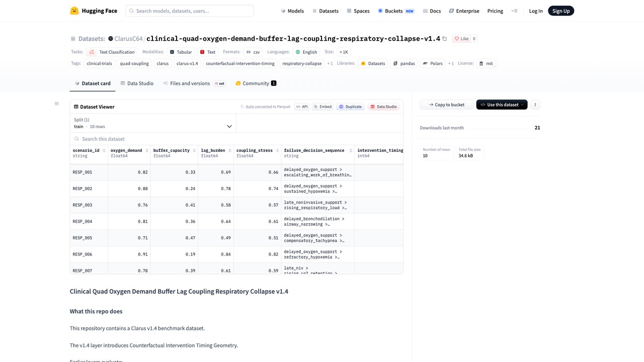Open the API button in Dataset Viewer

pyautogui.click(x=302, y=107)
